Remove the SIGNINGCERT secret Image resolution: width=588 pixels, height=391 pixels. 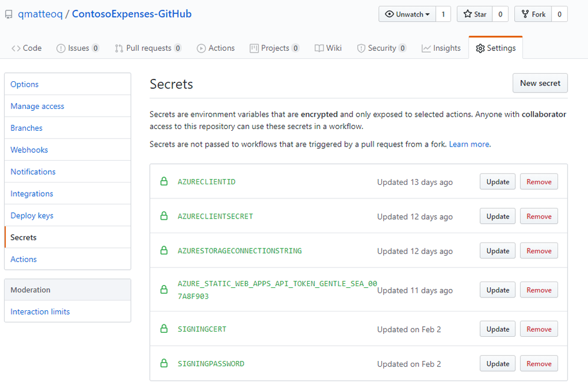[x=539, y=329]
